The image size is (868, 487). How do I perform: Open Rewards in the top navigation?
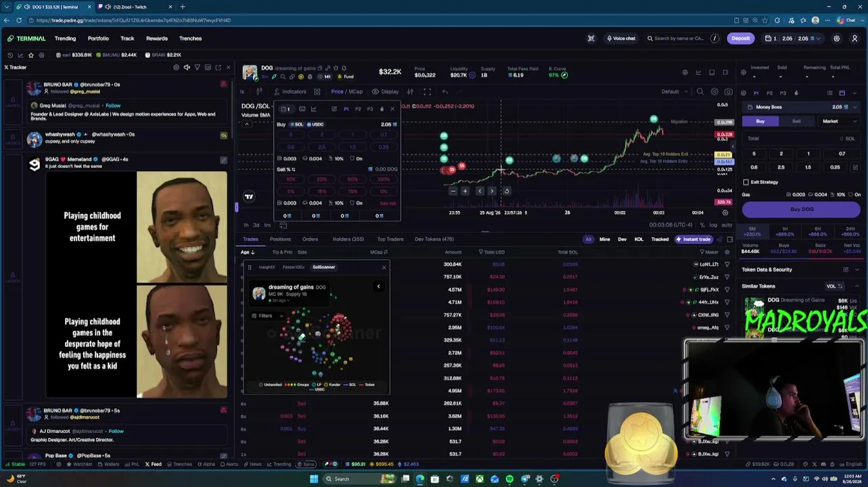click(157, 39)
